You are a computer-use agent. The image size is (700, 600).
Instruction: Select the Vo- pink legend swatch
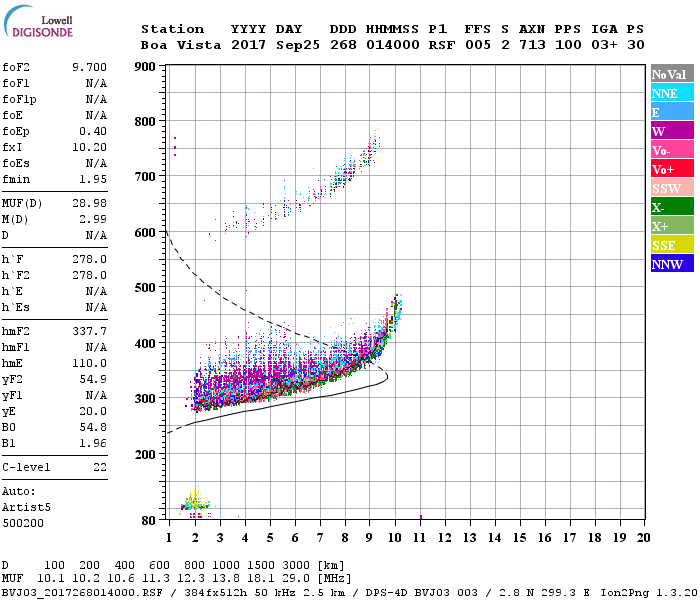coord(672,150)
